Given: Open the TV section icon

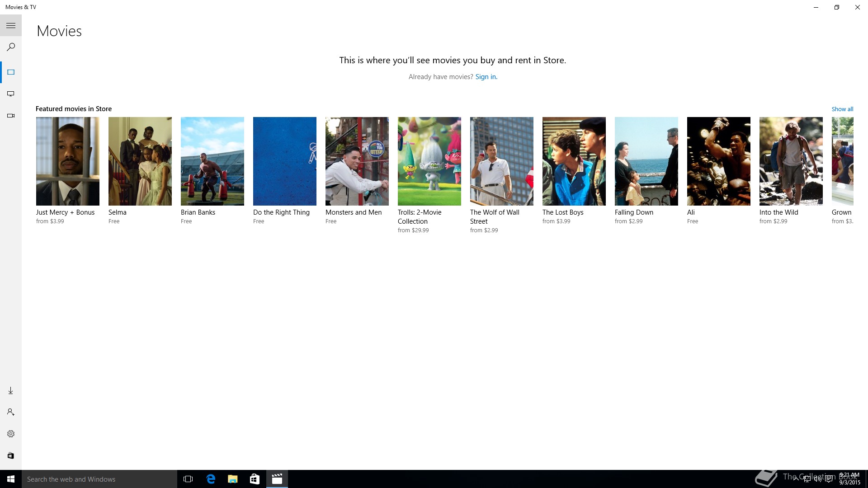Looking at the screenshot, I should [x=11, y=94].
